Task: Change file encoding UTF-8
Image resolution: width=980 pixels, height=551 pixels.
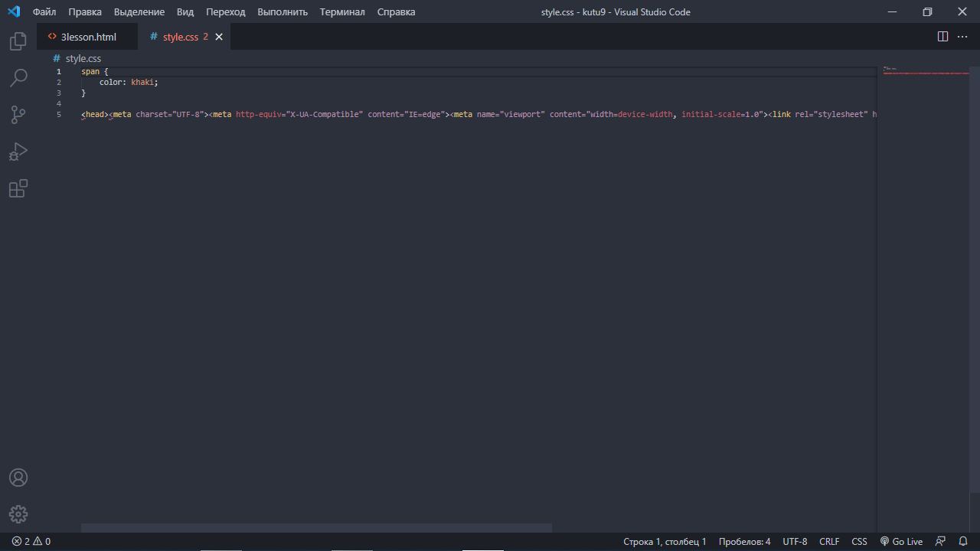Action: click(795, 541)
